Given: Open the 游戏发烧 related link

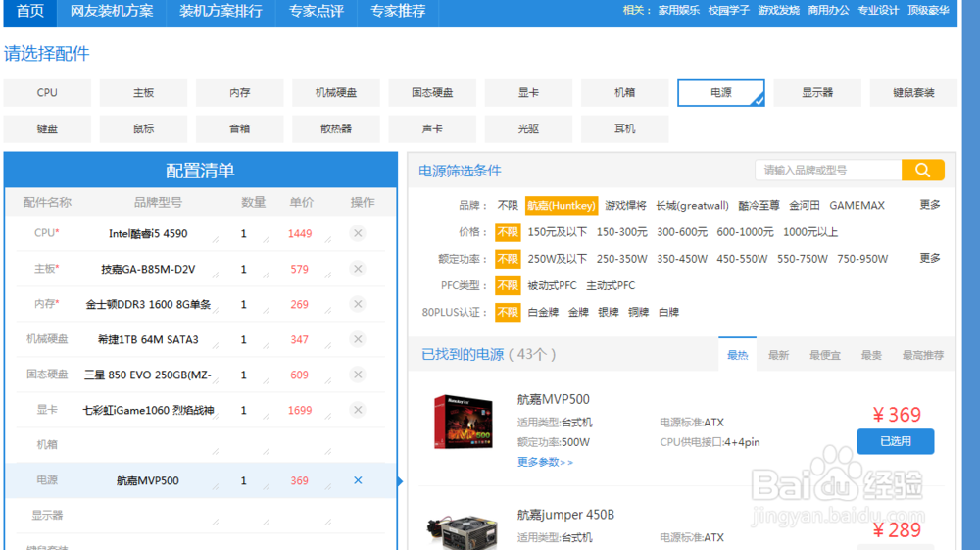Looking at the screenshot, I should pyautogui.click(x=779, y=11).
